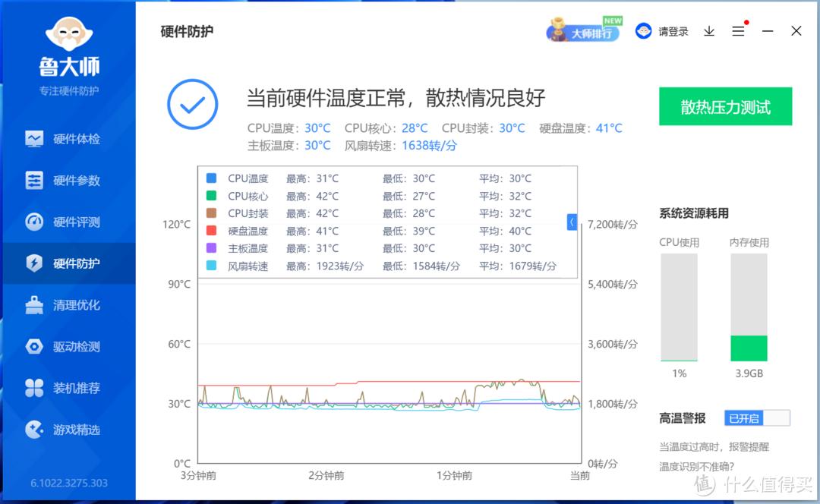The height and width of the screenshot is (504, 820).
Task: Disable the 高温警报 toggle
Action: (757, 418)
